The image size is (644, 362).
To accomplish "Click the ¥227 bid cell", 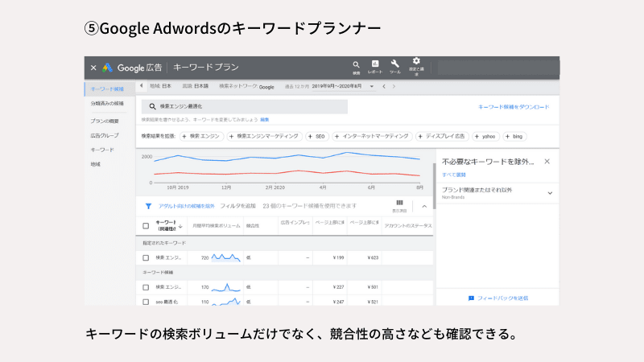I will click(x=338, y=287).
